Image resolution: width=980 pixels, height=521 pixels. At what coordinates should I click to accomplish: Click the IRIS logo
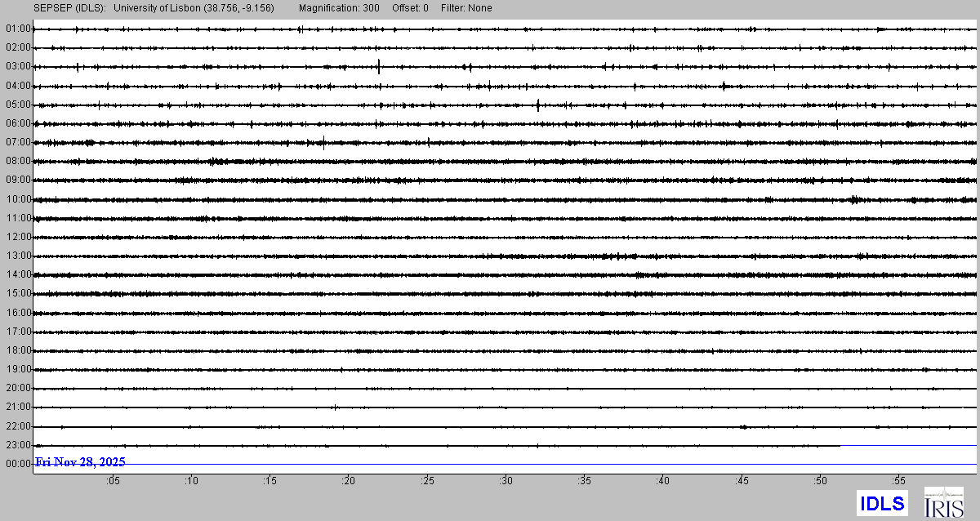(x=942, y=502)
